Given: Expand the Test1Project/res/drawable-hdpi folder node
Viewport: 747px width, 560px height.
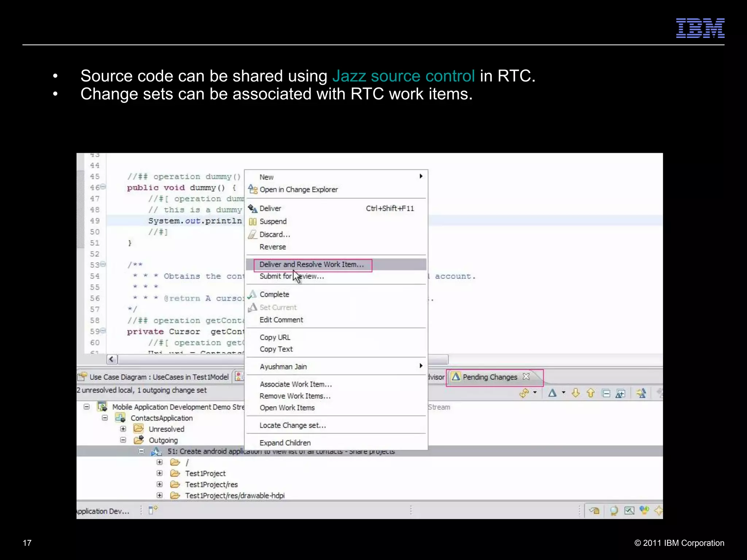Looking at the screenshot, I should pos(160,495).
